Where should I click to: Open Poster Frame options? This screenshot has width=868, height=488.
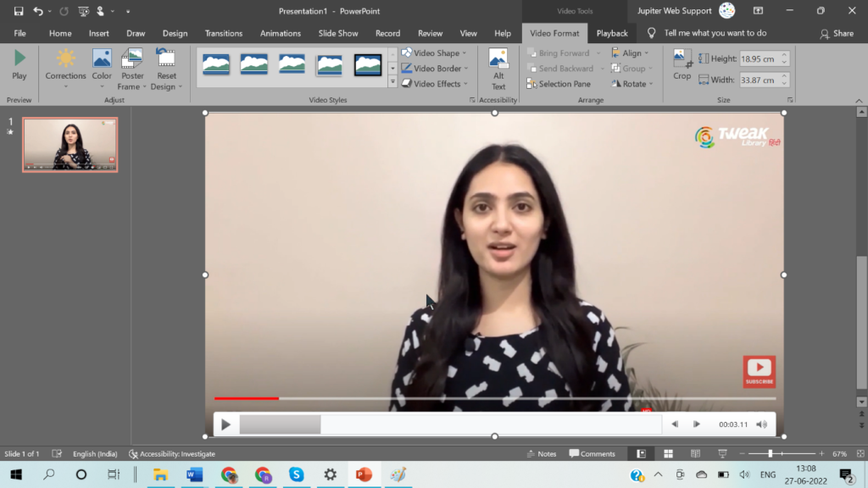[x=132, y=69]
